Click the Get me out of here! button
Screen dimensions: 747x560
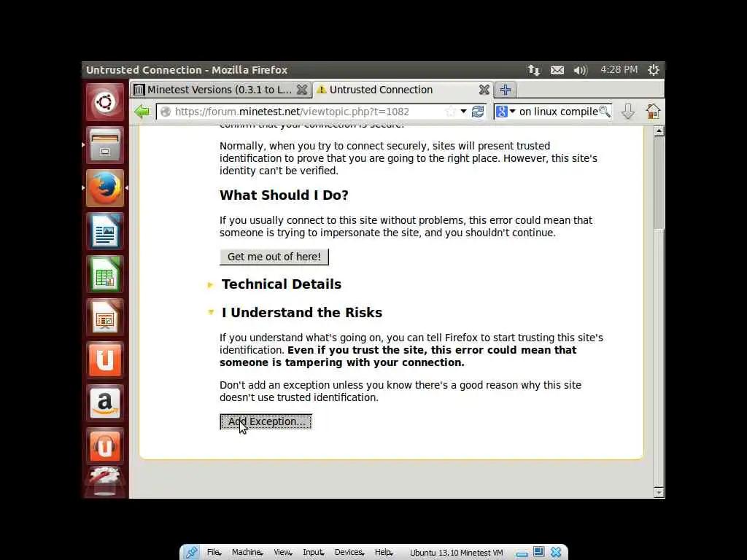(x=274, y=257)
